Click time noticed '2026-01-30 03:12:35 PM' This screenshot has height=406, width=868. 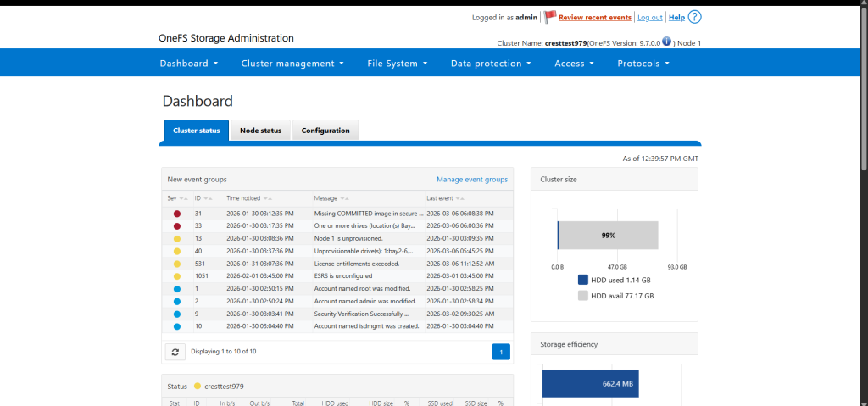pyautogui.click(x=259, y=214)
